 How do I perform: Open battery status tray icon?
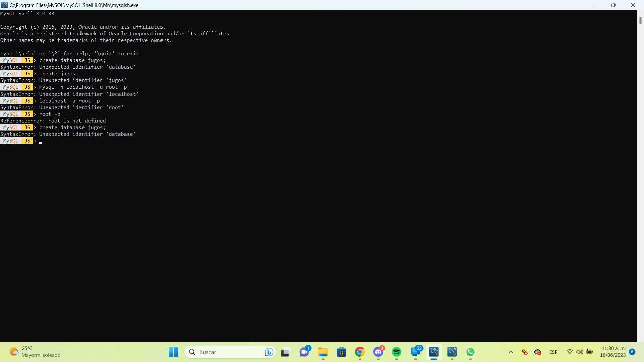(x=590, y=352)
